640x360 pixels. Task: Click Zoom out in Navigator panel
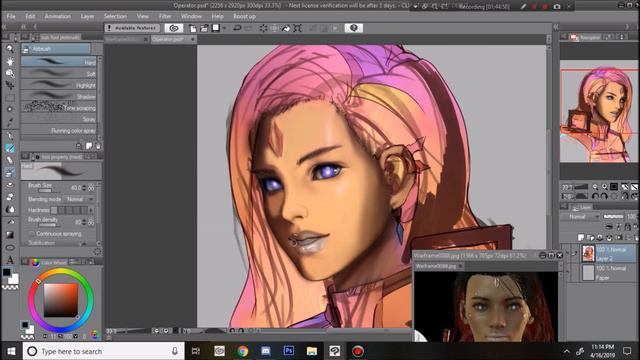click(595, 187)
